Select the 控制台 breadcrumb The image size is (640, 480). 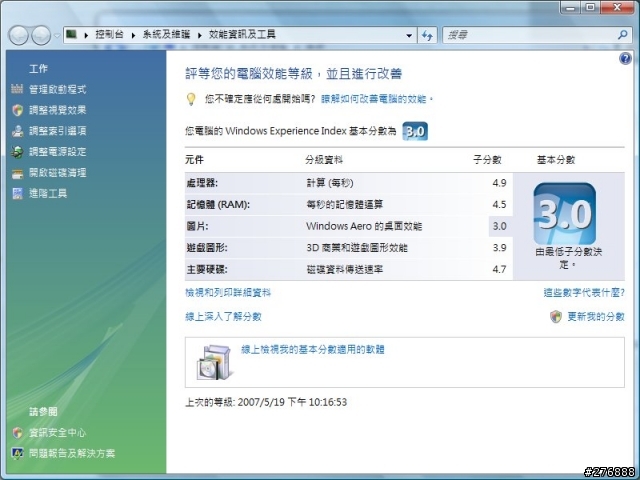click(x=109, y=35)
